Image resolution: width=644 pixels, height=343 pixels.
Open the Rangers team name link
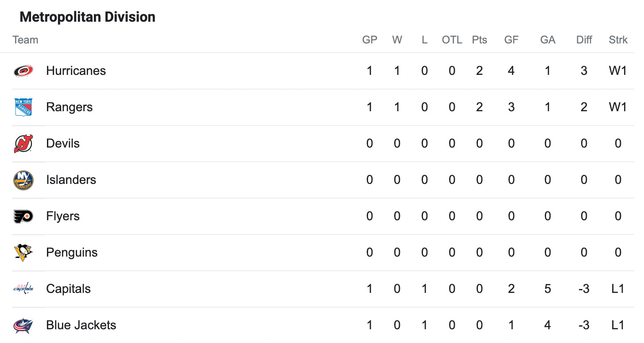click(69, 107)
